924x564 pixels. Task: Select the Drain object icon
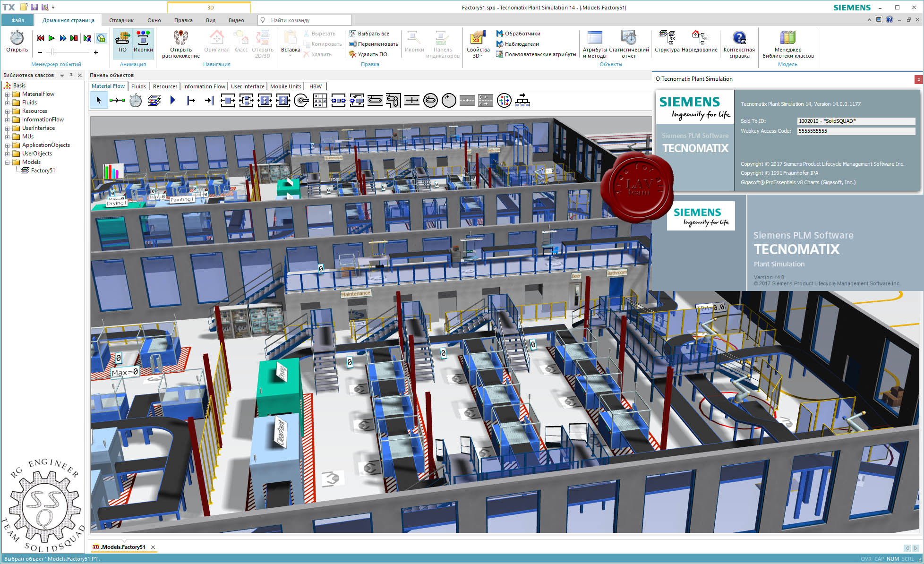click(209, 100)
